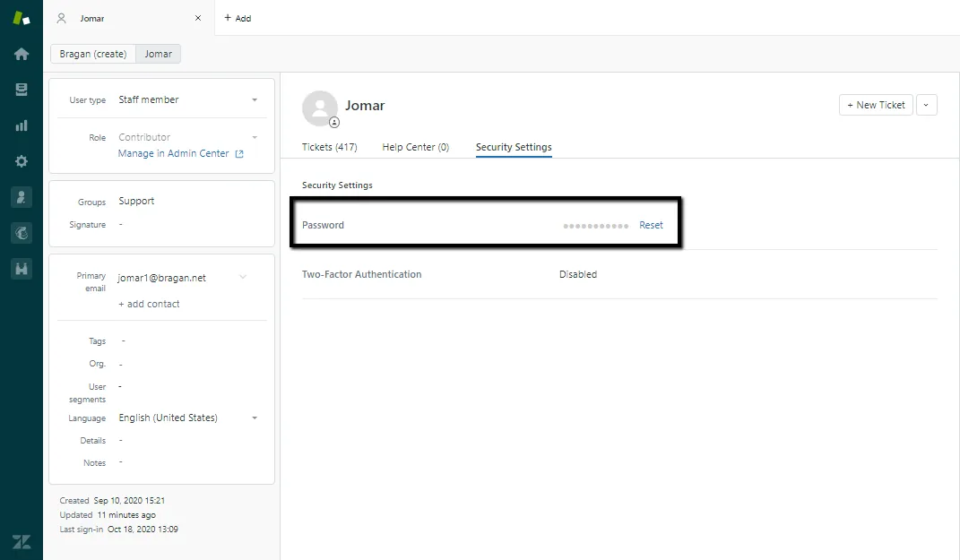The width and height of the screenshot is (960, 560).
Task: Click the user profile sidebar icon
Action: pos(22,197)
